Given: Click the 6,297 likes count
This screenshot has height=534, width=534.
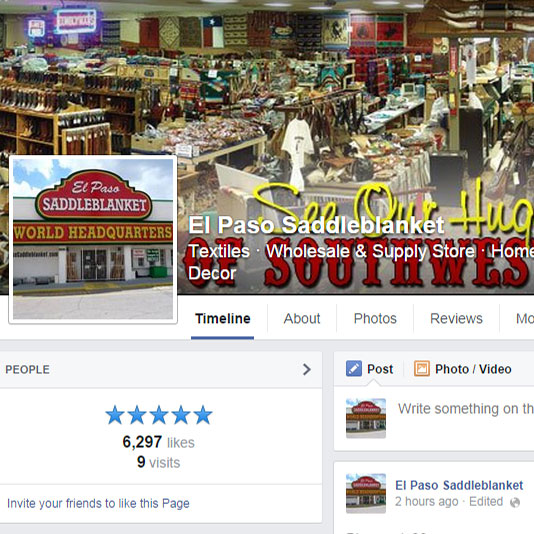Looking at the screenshot, I should [x=158, y=442].
